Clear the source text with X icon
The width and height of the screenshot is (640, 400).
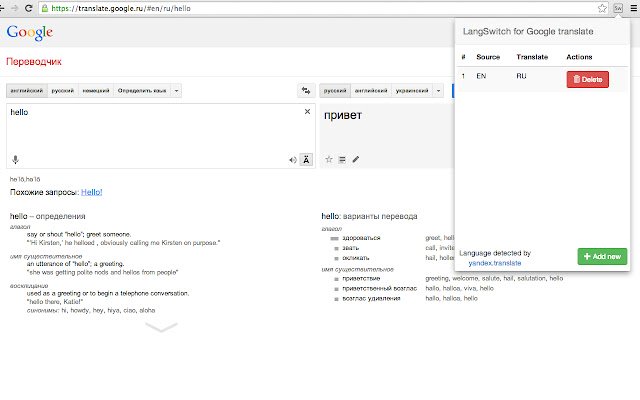(x=307, y=111)
